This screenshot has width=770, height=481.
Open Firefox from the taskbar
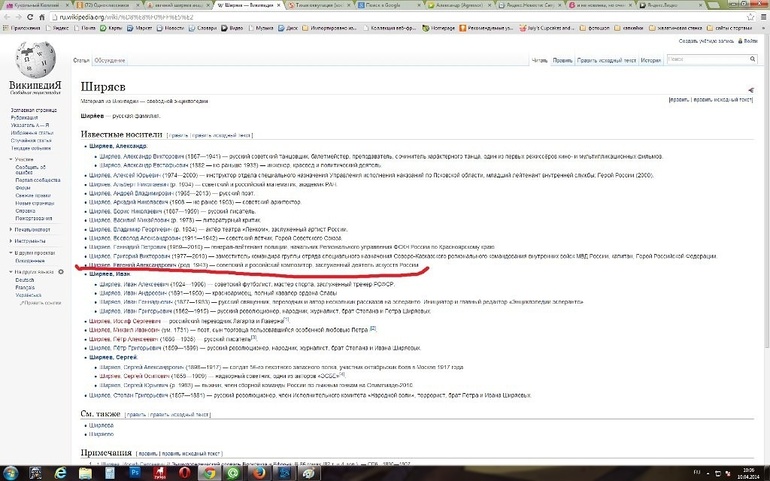(258, 473)
